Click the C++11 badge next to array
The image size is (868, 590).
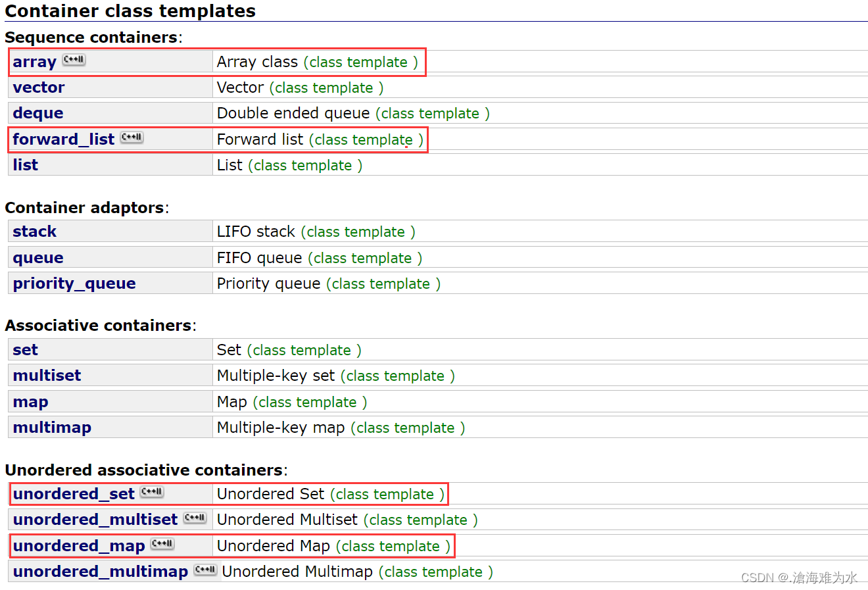(x=74, y=60)
